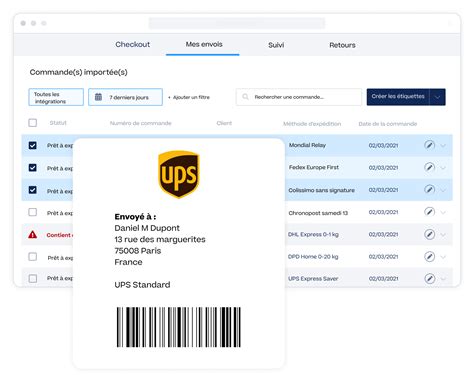Screen dimensions: 474x375
Task: Click the browser address bar
Action: click(237, 23)
